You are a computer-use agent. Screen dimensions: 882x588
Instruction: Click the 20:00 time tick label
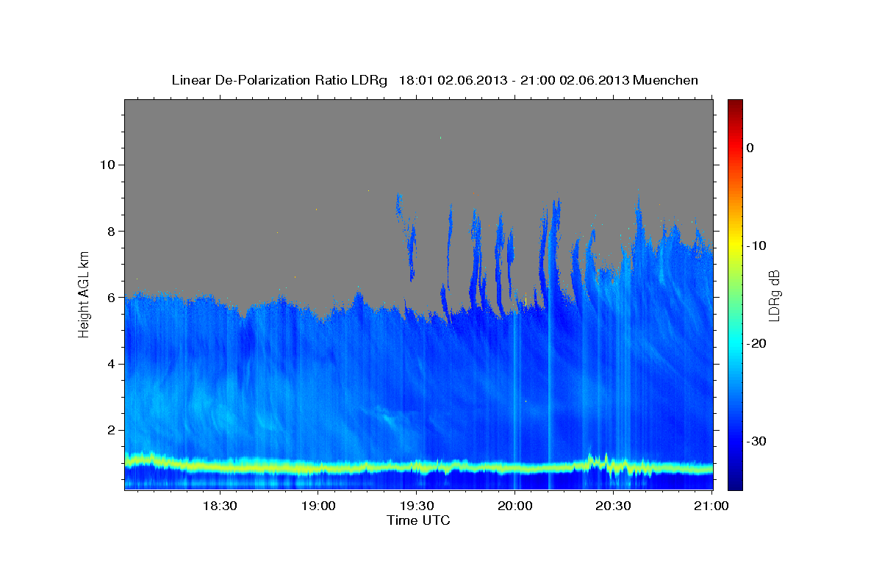(x=514, y=506)
